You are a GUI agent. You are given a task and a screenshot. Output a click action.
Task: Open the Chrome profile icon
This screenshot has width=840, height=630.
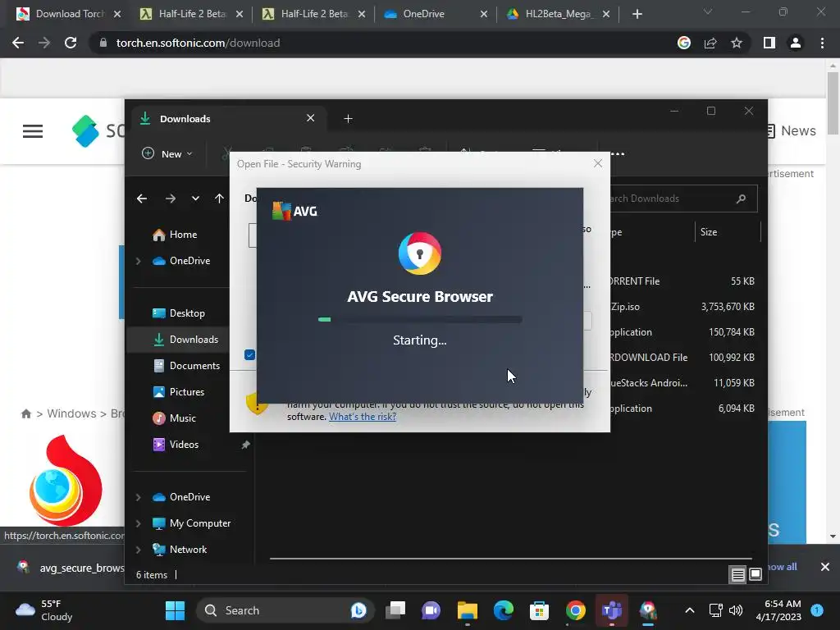(796, 43)
